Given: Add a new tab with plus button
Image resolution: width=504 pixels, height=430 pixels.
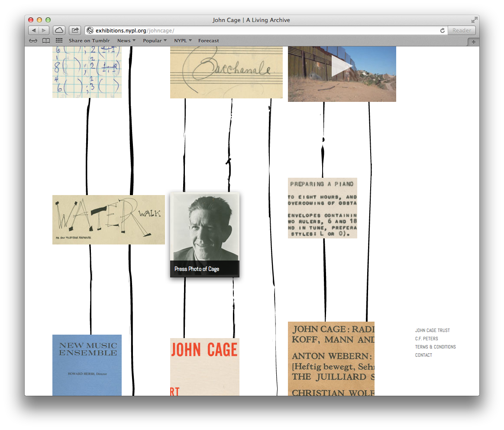Looking at the screenshot, I should tap(473, 42).
